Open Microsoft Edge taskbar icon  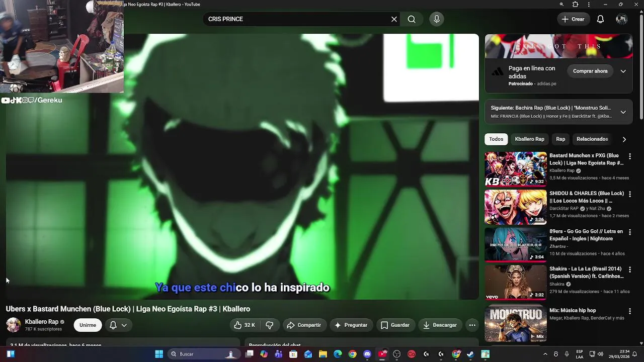[338, 354]
